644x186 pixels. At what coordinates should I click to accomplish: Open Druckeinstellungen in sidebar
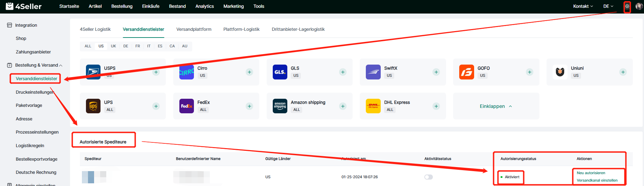coord(35,92)
